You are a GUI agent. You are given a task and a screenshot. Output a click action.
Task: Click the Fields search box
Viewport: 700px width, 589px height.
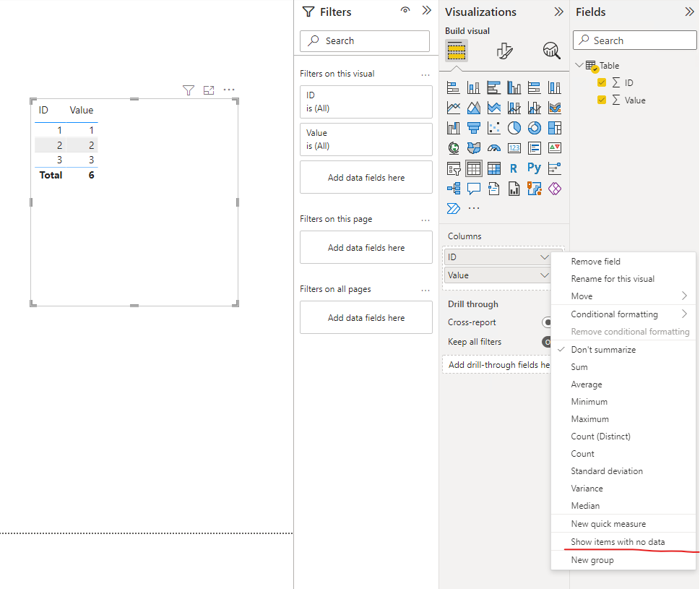(634, 40)
